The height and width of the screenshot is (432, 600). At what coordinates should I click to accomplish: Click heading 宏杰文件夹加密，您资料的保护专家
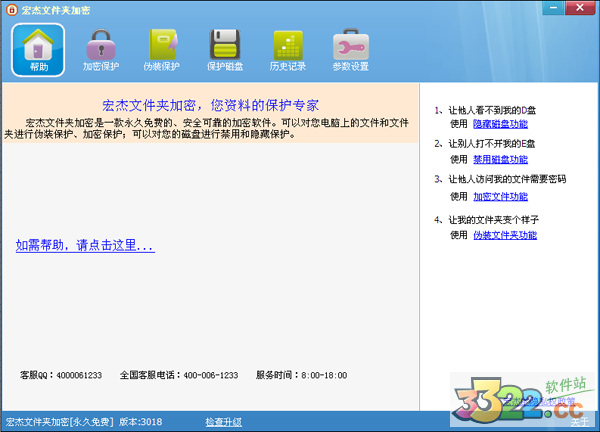(210, 105)
